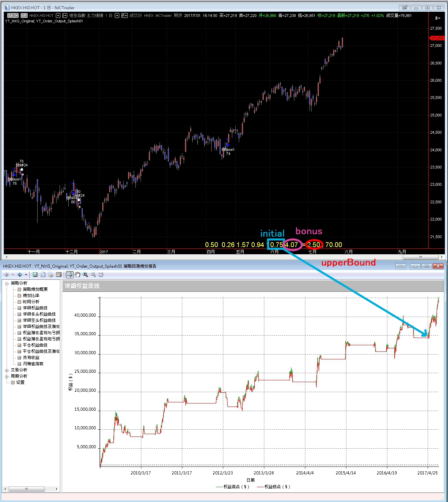Expand the 周期分析 tree node
Viewport: 448px width, 502px height.
point(7,376)
